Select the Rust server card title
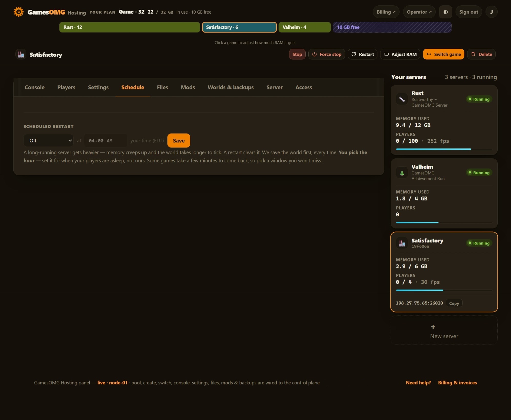 pyautogui.click(x=417, y=93)
